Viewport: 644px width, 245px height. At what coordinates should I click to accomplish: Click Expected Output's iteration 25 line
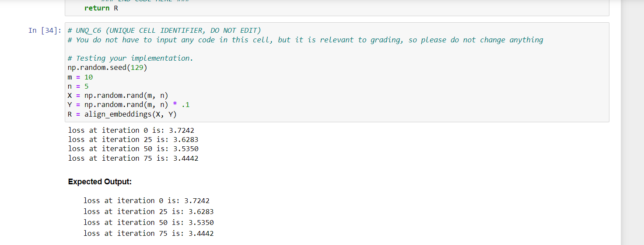tap(149, 211)
